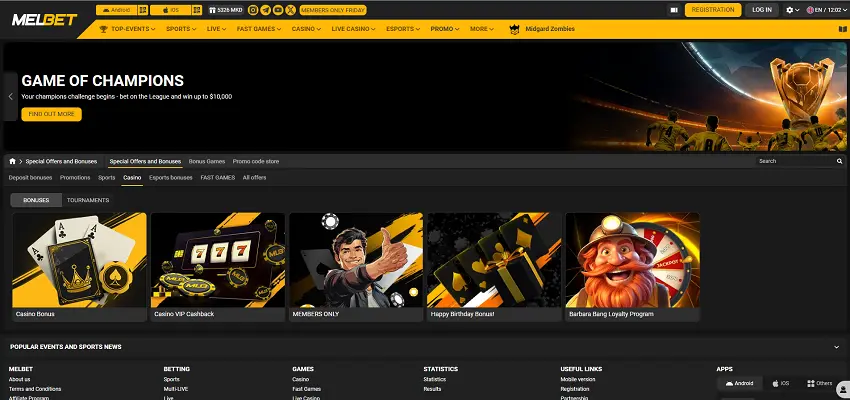Click the Midgard Zombies viking icon

pos(514,29)
